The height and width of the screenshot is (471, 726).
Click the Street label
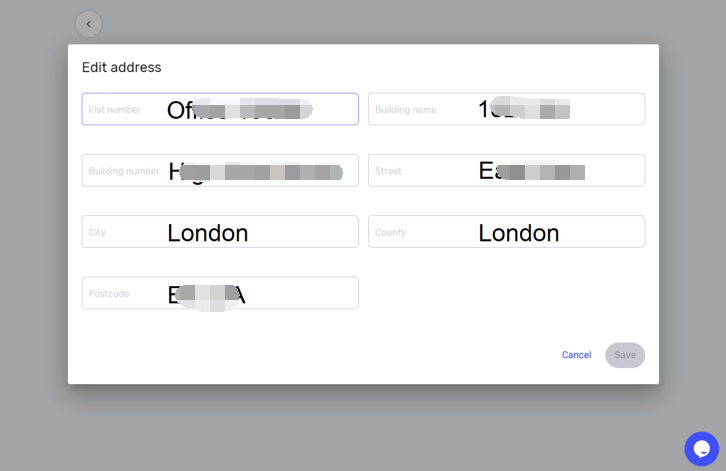[x=388, y=171]
